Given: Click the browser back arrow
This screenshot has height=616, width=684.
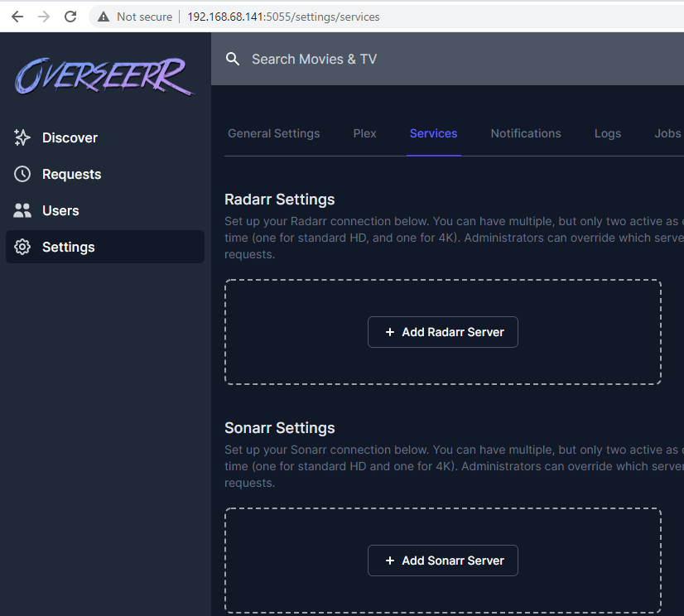Looking at the screenshot, I should (x=17, y=17).
